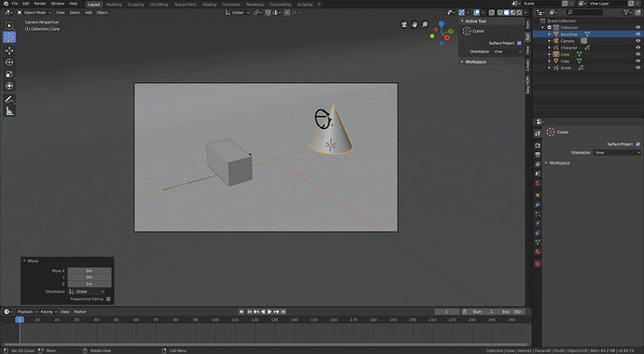This screenshot has height=354, width=644.
Task: Switch to the Shading workspace tab
Action: (x=209, y=4)
